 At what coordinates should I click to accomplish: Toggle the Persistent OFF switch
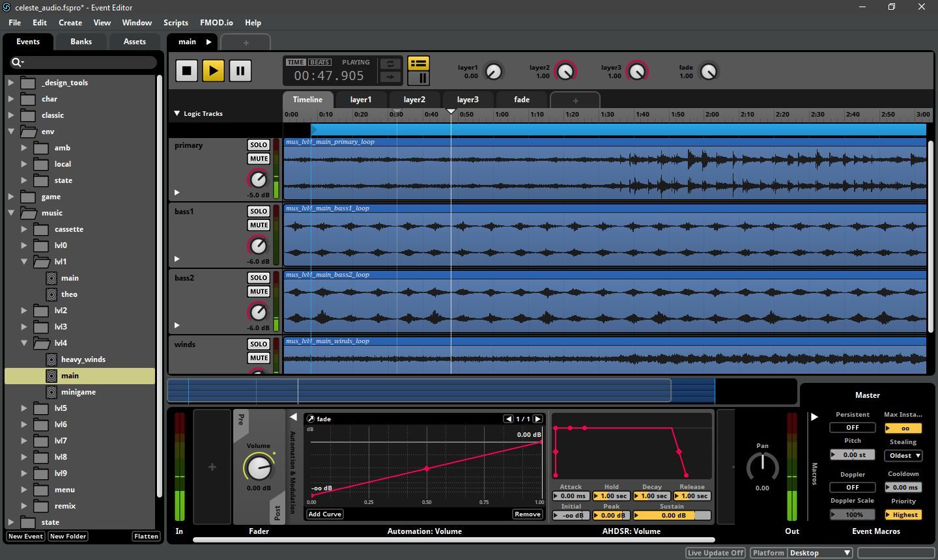click(x=852, y=427)
